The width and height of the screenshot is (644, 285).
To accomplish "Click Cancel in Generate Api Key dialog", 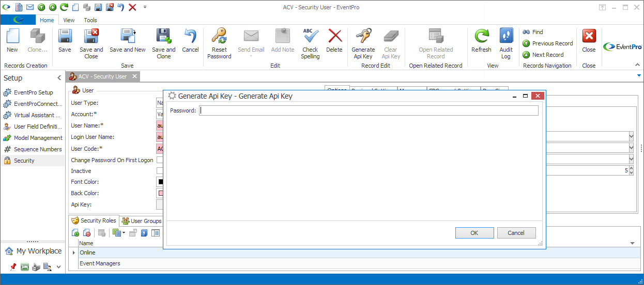I will pos(516,233).
